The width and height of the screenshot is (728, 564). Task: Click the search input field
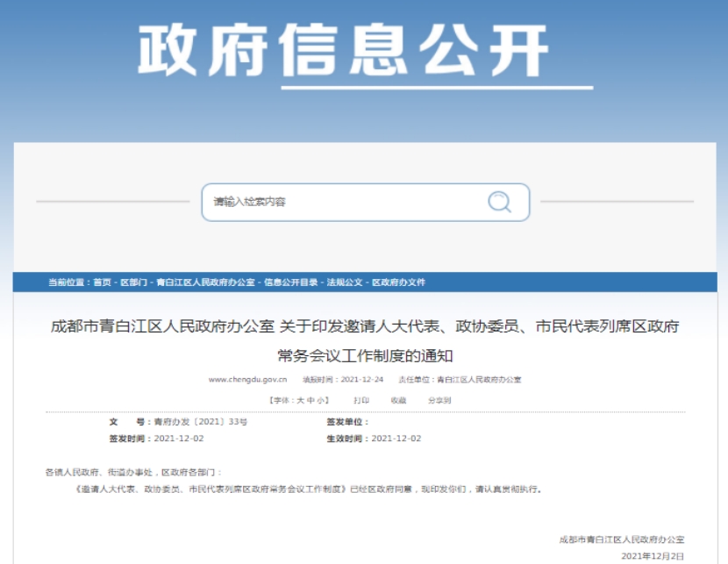pyautogui.click(x=342, y=202)
